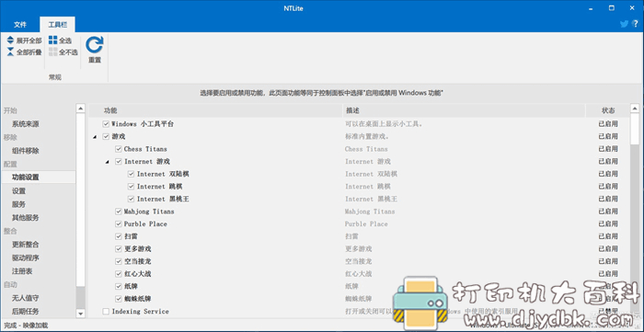
Task: Toggle Internet 游戏 checkbox
Action: tap(119, 161)
